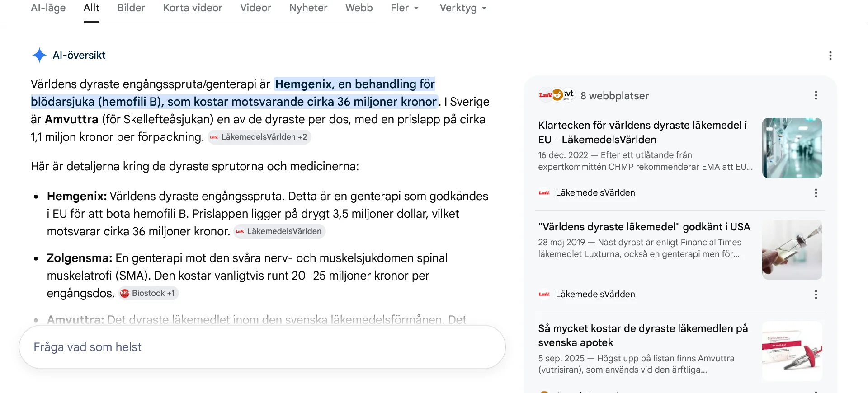Expand the Verktyg dropdown
Screen dimensions: 868x393
(463, 8)
